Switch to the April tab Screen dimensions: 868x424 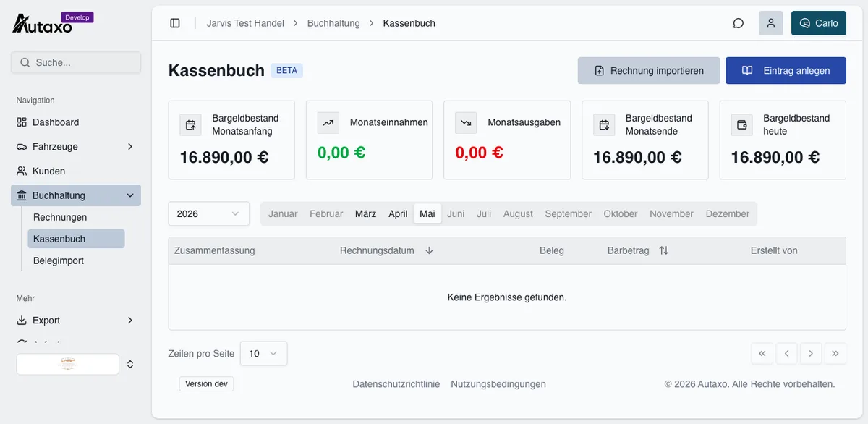tap(398, 214)
